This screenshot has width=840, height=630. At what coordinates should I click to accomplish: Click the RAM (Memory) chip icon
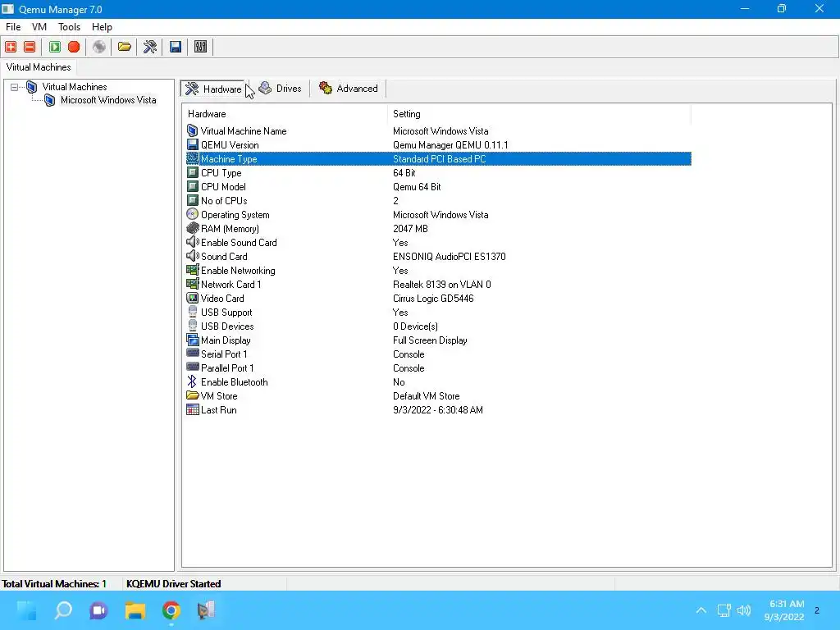pos(192,228)
